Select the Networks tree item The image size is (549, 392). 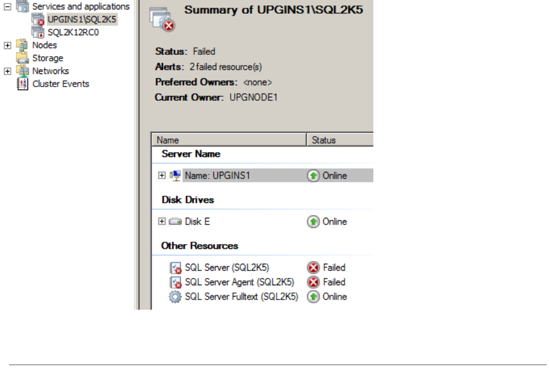(x=50, y=71)
